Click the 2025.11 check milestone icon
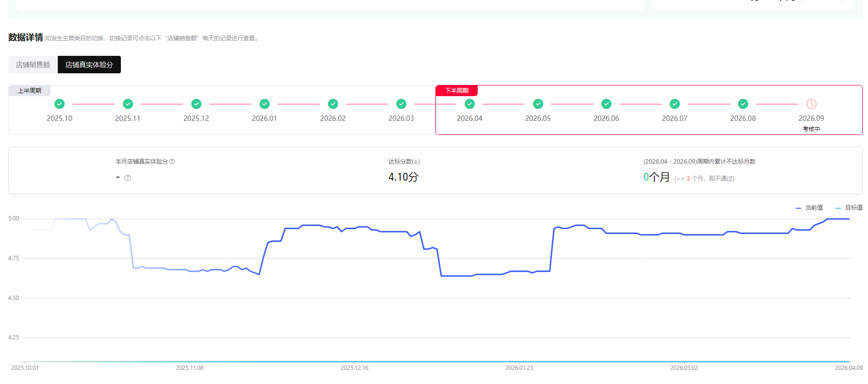The width and height of the screenshot is (868, 384). click(128, 104)
